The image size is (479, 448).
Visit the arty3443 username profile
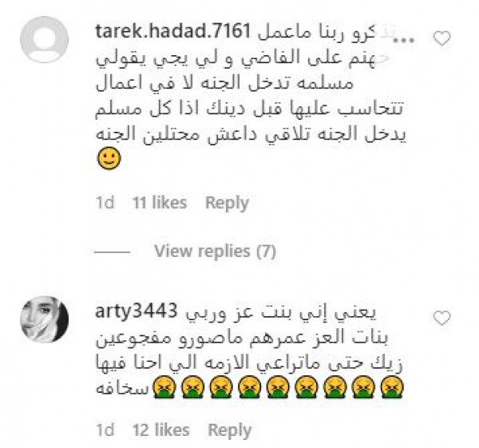click(x=137, y=311)
